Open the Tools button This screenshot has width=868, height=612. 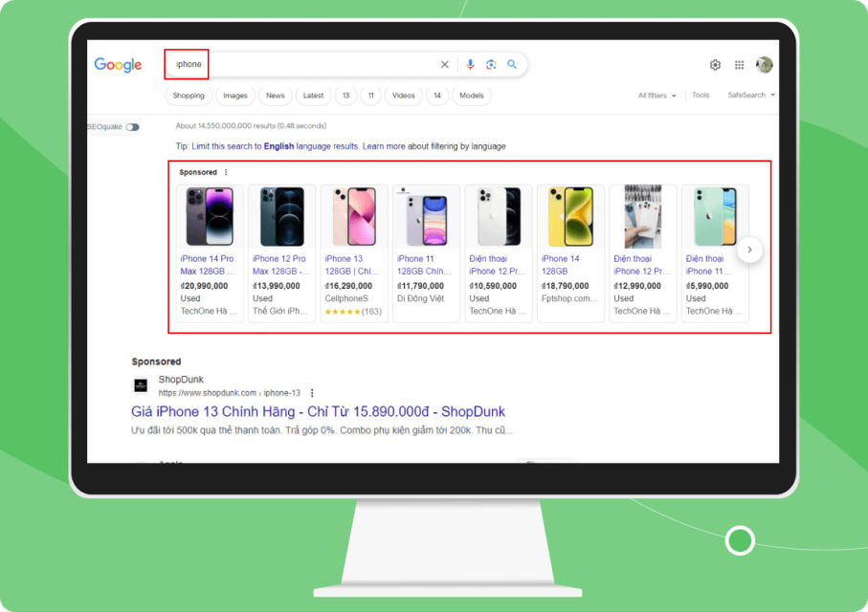click(x=701, y=96)
